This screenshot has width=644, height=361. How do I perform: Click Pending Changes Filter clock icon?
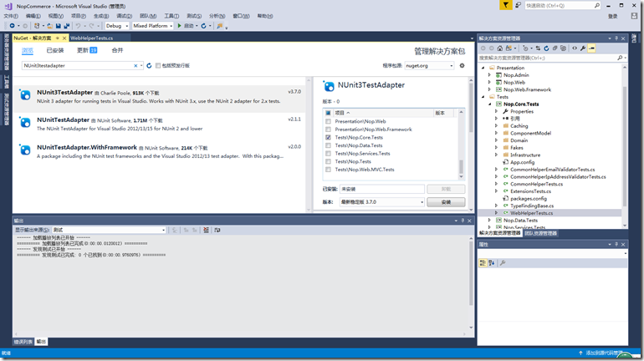(x=526, y=48)
